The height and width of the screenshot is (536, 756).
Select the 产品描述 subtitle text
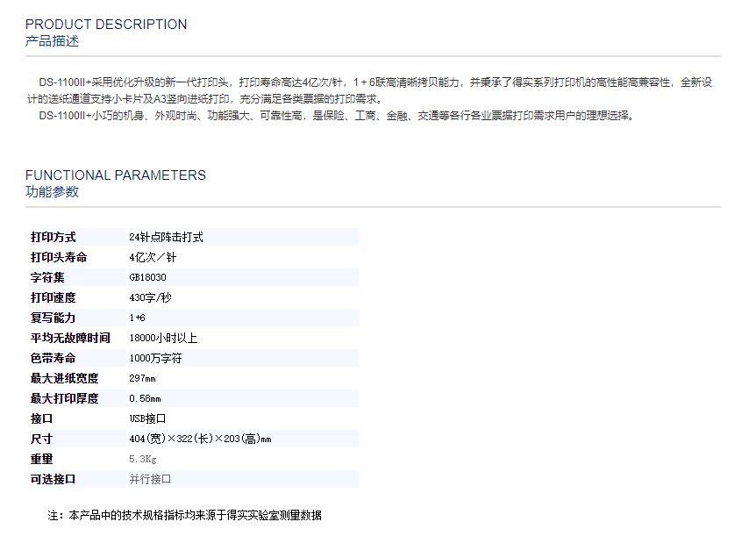[x=51, y=39]
